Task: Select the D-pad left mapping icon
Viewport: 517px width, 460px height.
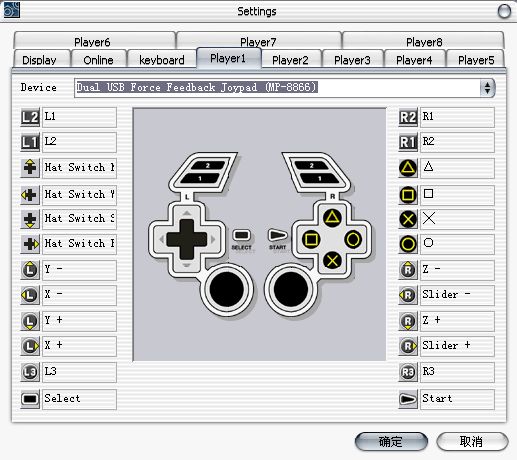Action: (30, 195)
